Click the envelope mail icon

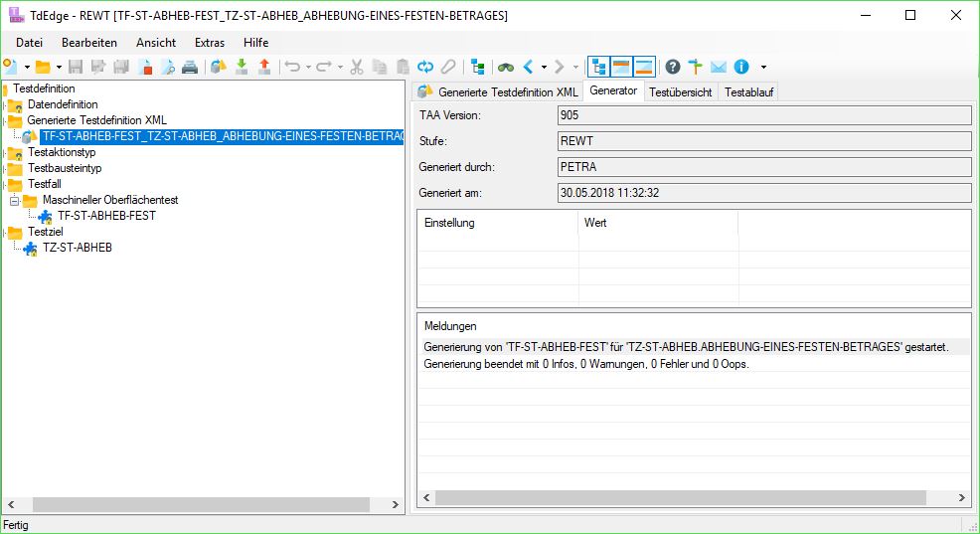(718, 67)
